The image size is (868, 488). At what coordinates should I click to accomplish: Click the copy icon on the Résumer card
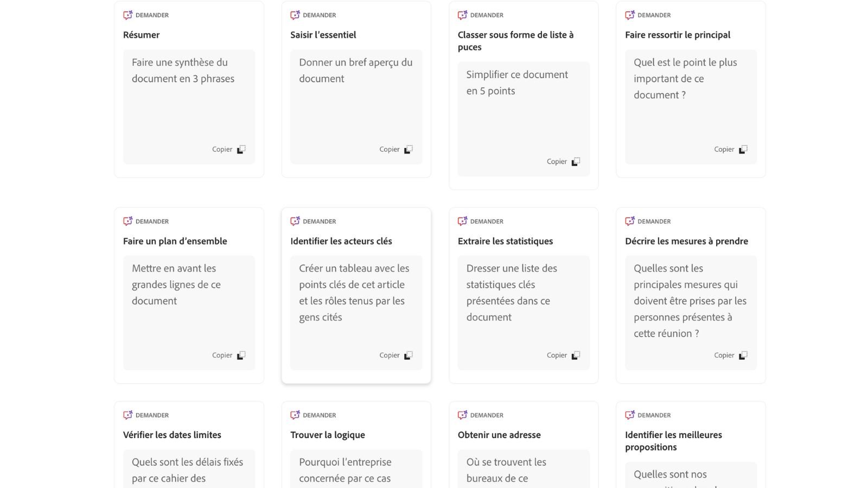pos(241,149)
